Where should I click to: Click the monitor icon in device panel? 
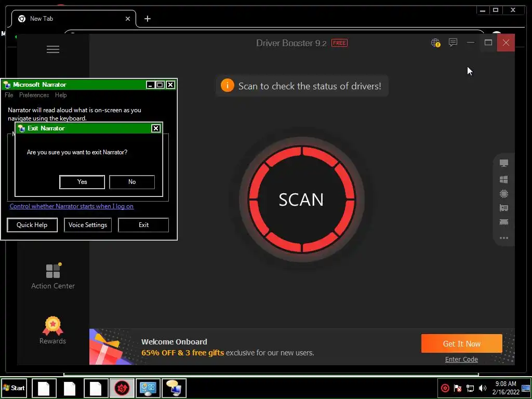tap(504, 163)
